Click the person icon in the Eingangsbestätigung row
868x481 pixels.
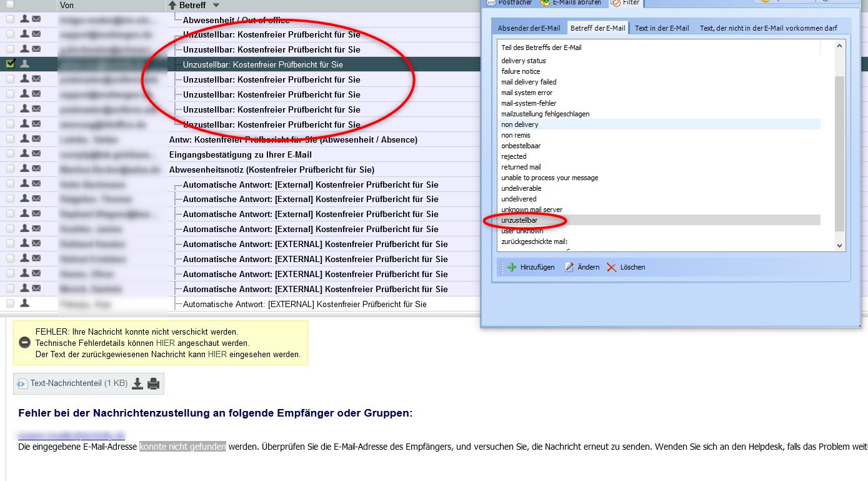24,154
